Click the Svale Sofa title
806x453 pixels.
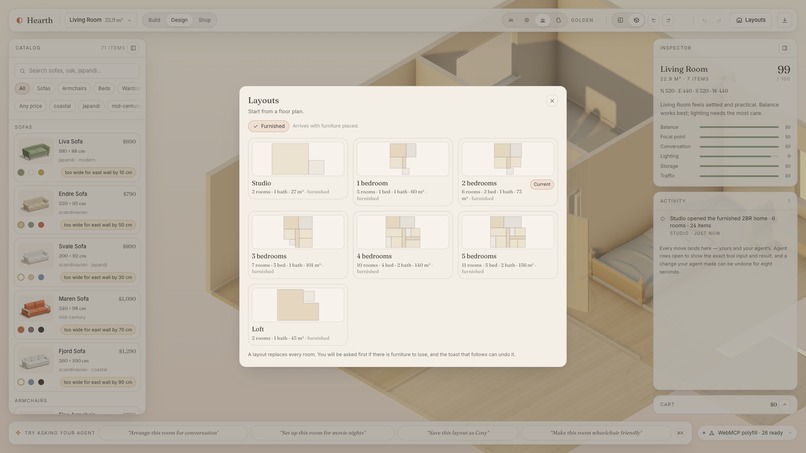[72, 246]
